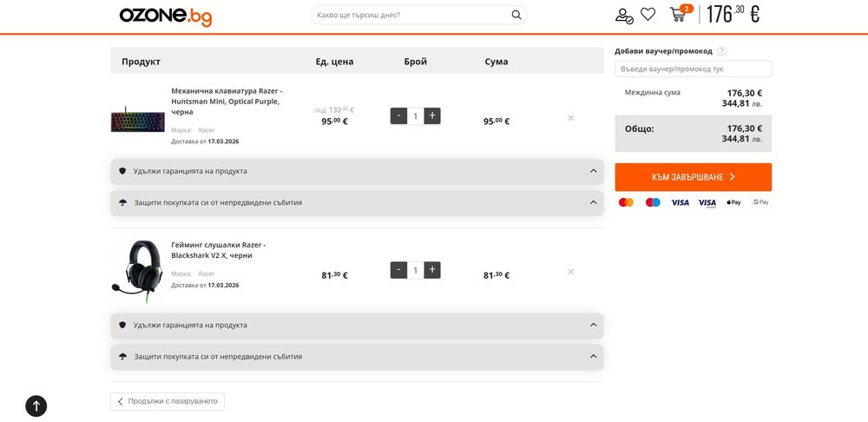The image size is (868, 422).
Task: Open 'Механична клавиатура Razer - Huntsman Mini' product link
Action: click(x=227, y=102)
